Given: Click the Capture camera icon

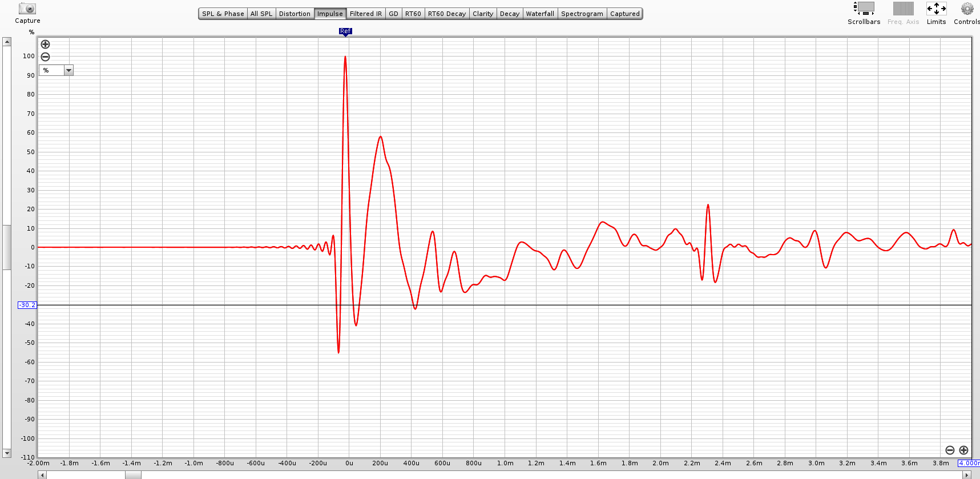Looking at the screenshot, I should point(27,9).
